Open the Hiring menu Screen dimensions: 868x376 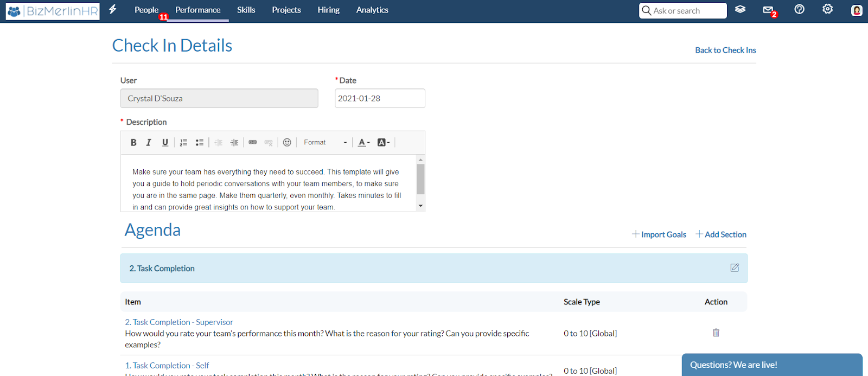click(x=329, y=10)
